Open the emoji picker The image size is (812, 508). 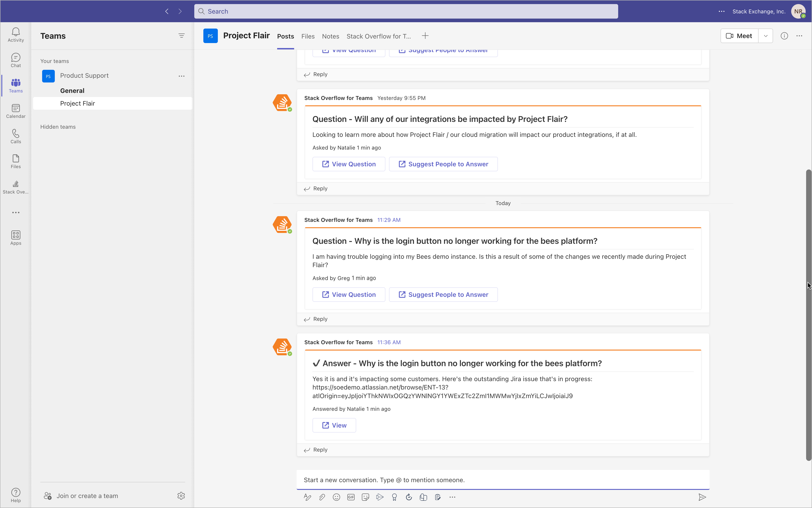[336, 497]
